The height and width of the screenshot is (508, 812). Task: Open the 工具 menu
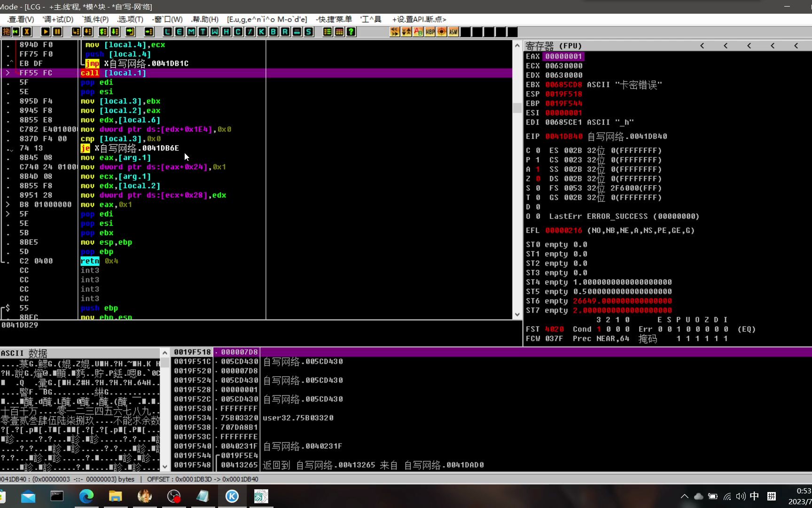(x=371, y=19)
